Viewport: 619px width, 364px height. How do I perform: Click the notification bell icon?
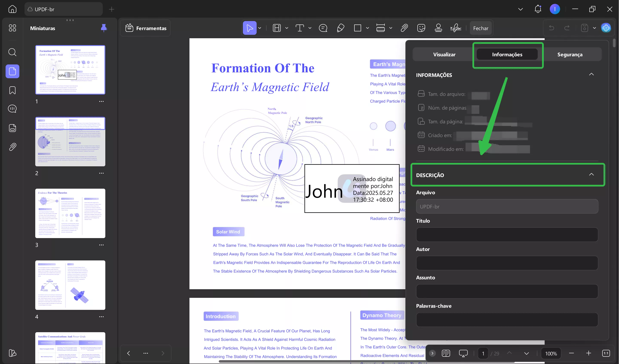coord(538,9)
